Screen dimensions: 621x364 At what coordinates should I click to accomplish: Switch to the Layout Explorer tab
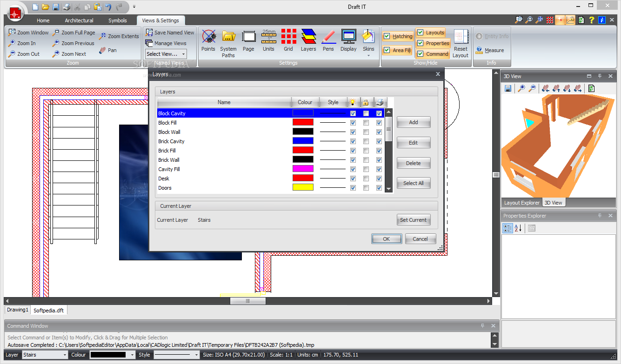[521, 203]
